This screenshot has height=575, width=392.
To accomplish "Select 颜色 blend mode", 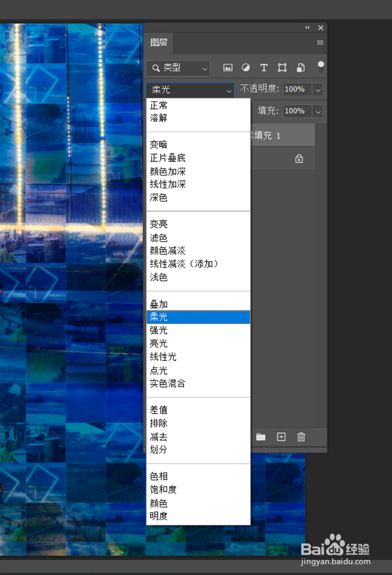I will 199,503.
